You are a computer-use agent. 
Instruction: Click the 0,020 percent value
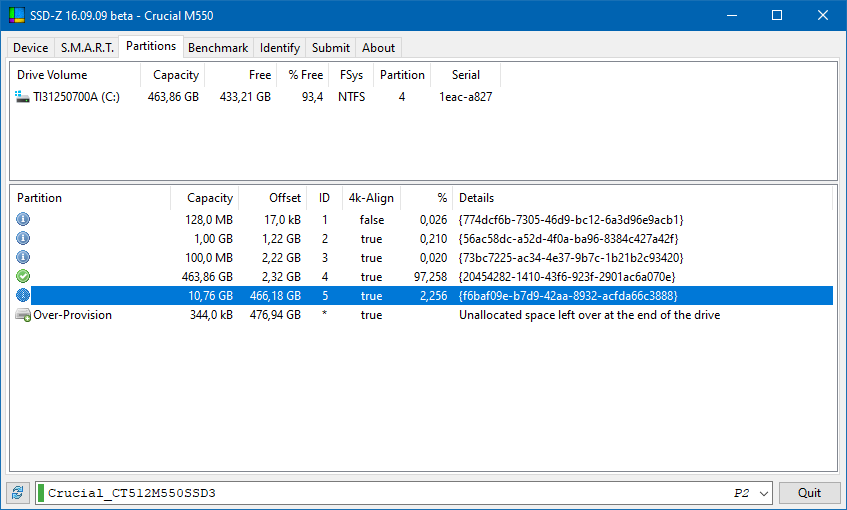click(x=433, y=258)
